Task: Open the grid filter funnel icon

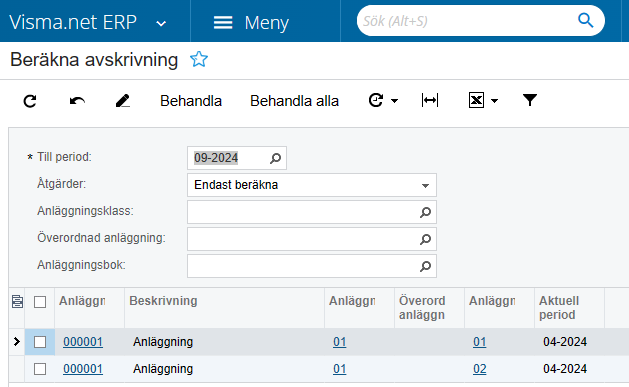Action: tap(530, 100)
